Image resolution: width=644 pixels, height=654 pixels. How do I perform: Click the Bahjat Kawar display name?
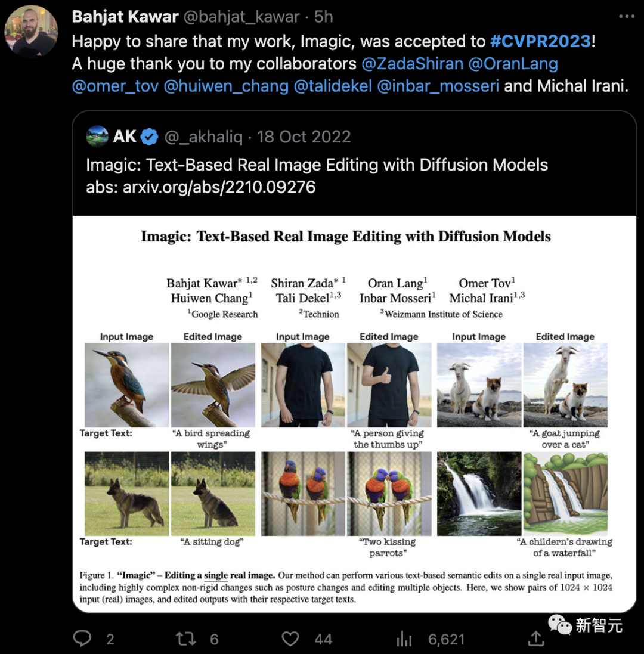[125, 17]
